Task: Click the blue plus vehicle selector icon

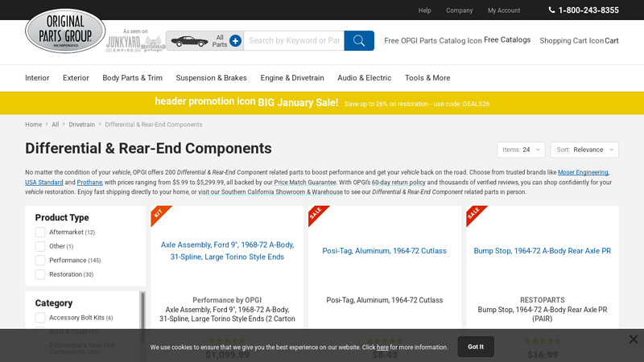Action: (235, 40)
